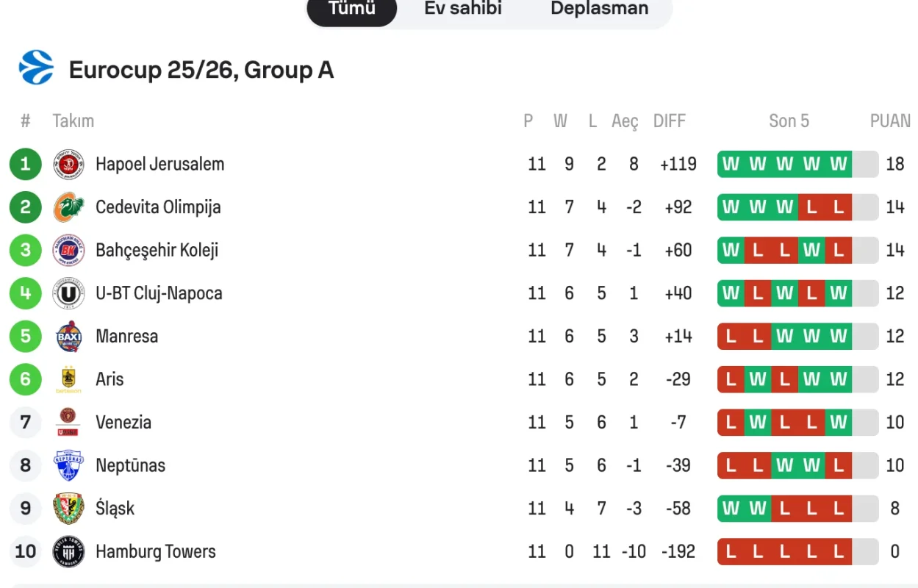Click the Hamburg Towers team logo
The image size is (918, 588).
click(68, 552)
